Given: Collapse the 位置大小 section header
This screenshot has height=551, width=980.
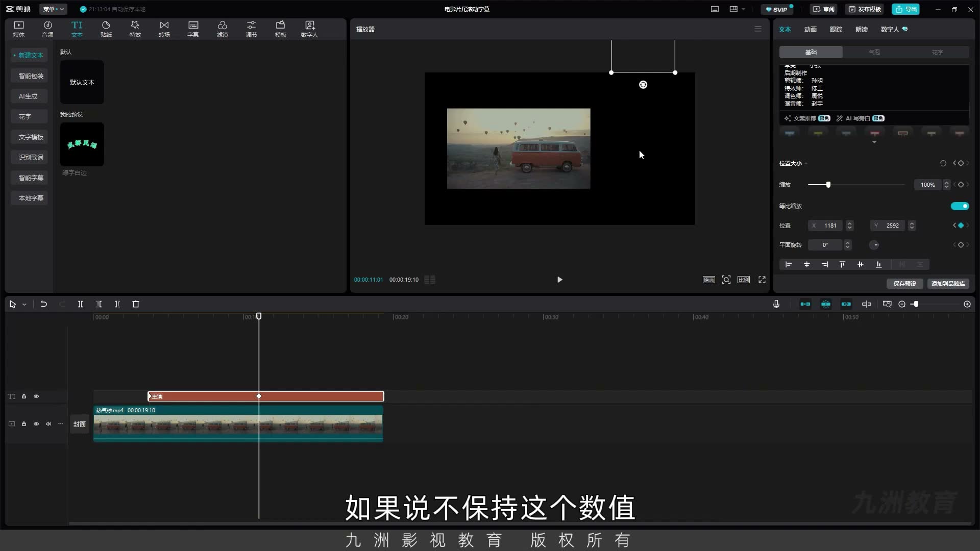Looking at the screenshot, I should click(793, 163).
